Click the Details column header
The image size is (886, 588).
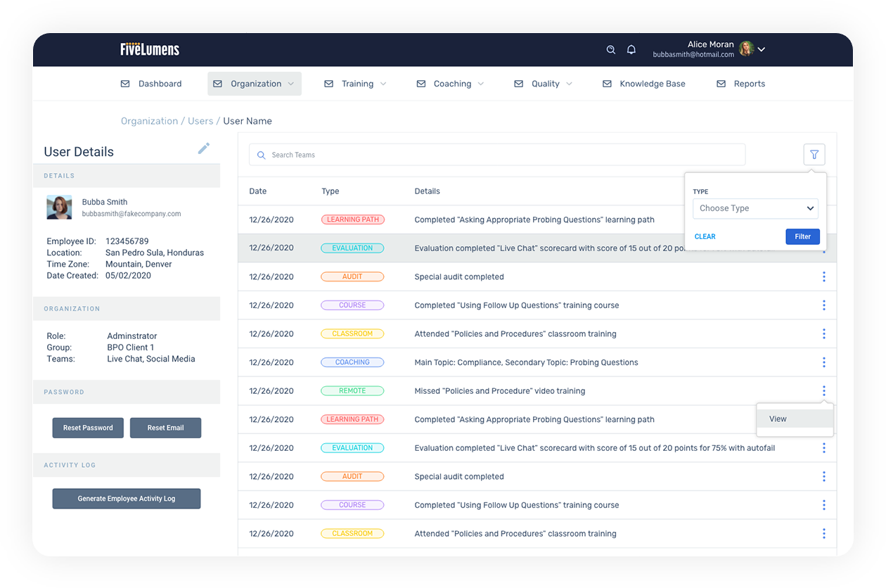click(427, 191)
